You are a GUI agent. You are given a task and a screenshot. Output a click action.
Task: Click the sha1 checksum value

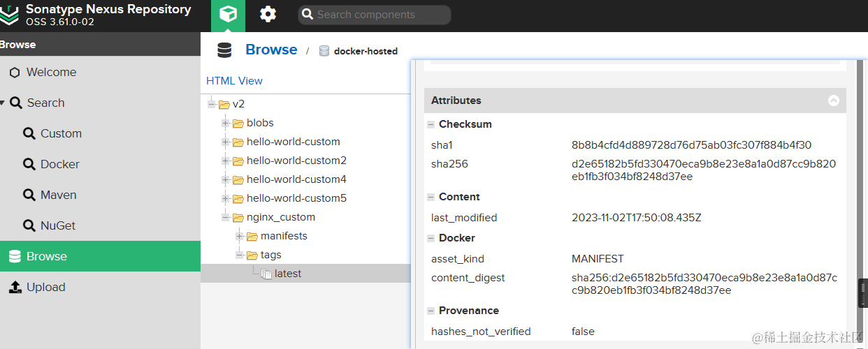(x=691, y=146)
